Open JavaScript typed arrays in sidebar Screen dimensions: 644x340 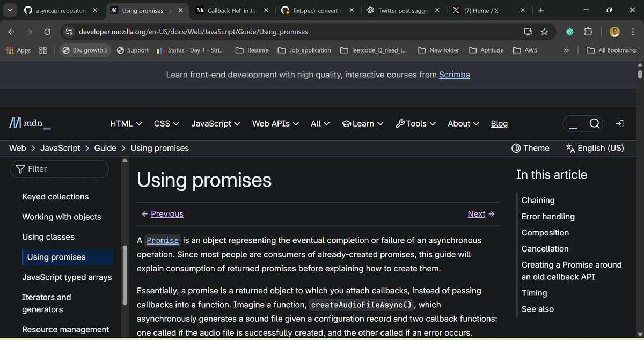pos(67,277)
